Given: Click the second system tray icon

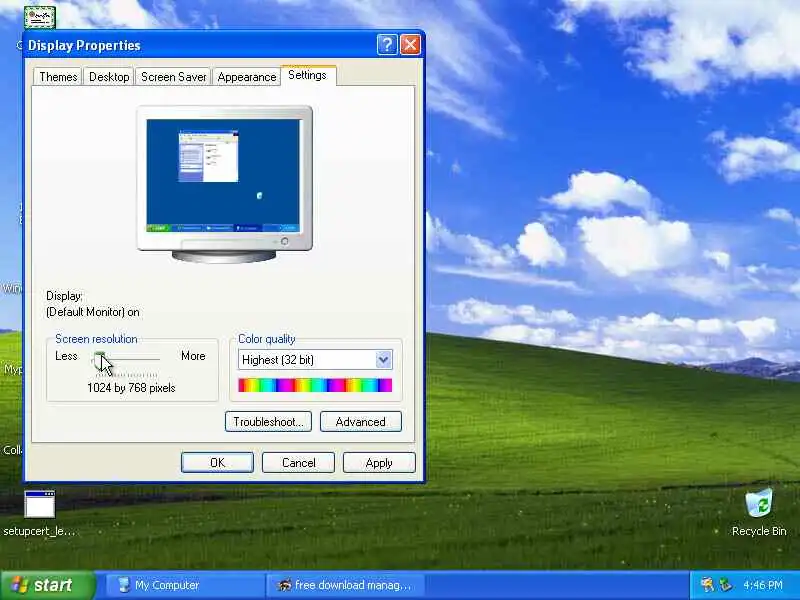Looking at the screenshot, I should [725, 585].
